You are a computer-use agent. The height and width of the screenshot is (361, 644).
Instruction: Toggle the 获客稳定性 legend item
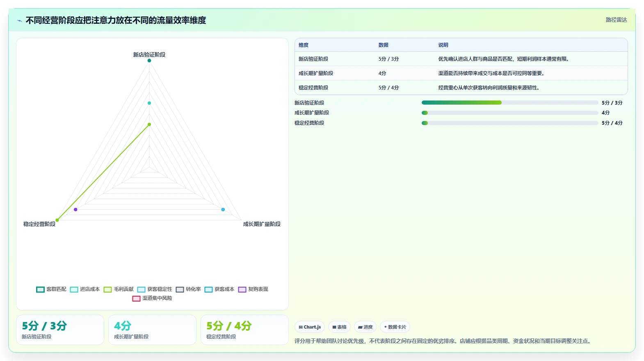(155, 289)
